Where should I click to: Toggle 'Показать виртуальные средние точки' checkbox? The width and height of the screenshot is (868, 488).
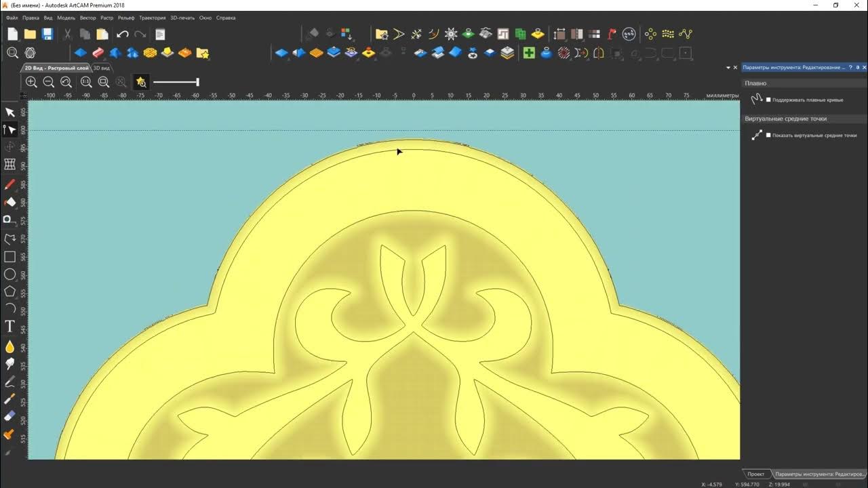pyautogui.click(x=768, y=135)
